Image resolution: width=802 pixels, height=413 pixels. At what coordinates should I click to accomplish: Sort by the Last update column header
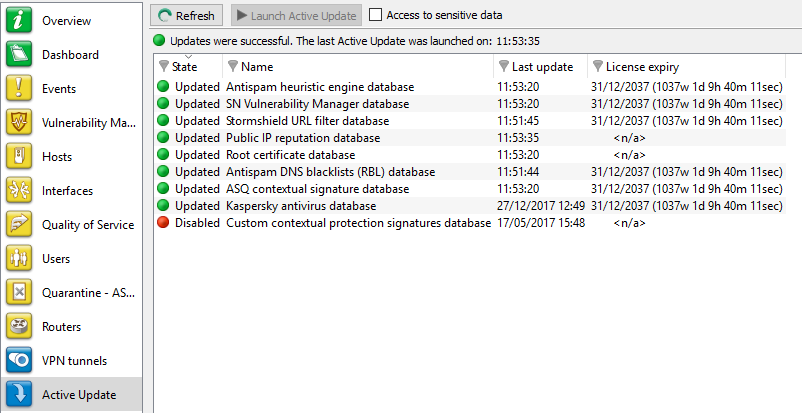click(542, 67)
